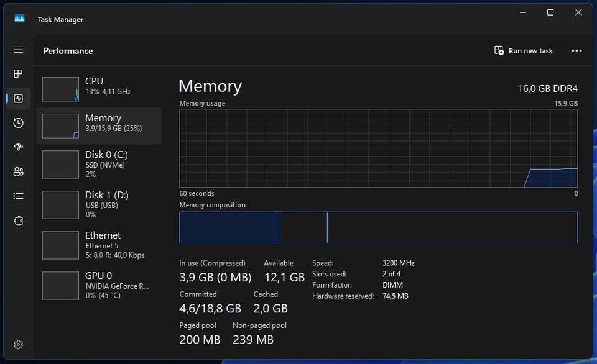Select Memory in performance list
Screen dimensions: 597x364
99,126
